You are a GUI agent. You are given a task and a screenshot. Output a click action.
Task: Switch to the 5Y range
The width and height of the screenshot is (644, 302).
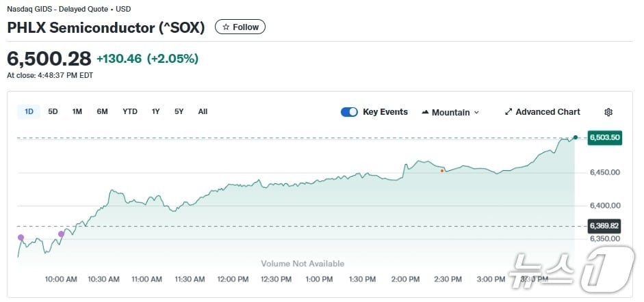179,111
